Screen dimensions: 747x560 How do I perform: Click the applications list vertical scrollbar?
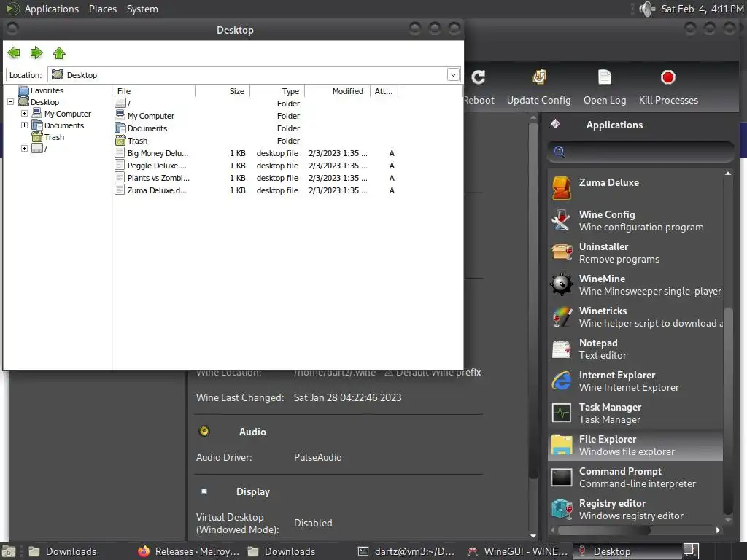(728, 410)
